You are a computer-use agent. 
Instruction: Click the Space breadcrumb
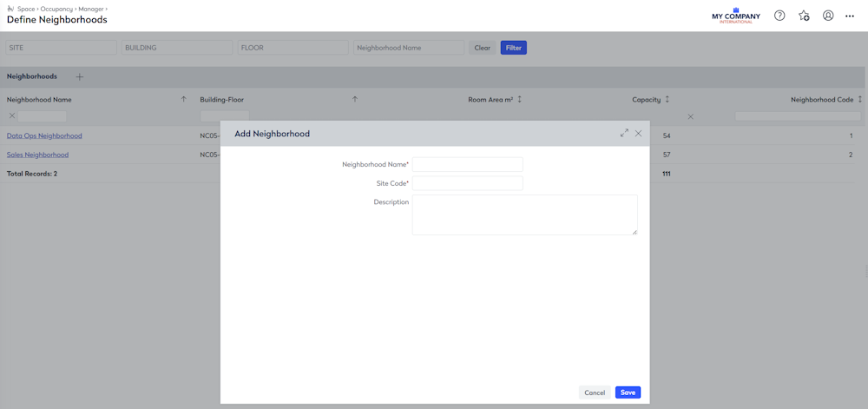coord(25,9)
